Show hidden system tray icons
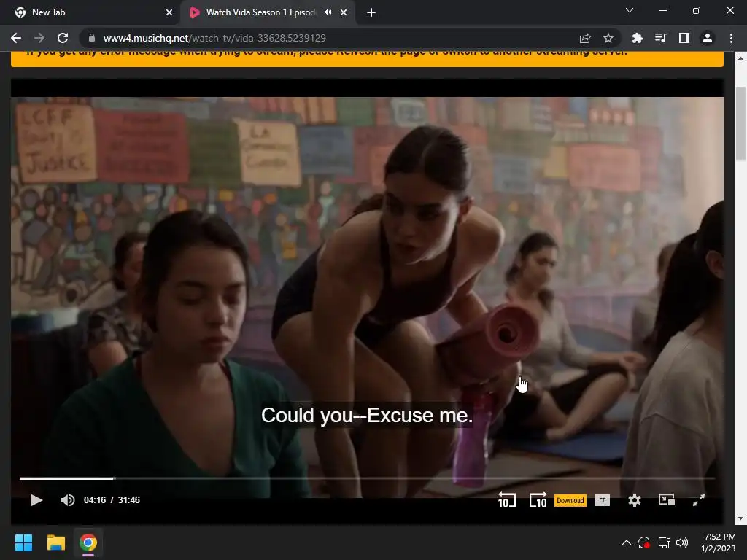The image size is (747, 560). tap(627, 542)
